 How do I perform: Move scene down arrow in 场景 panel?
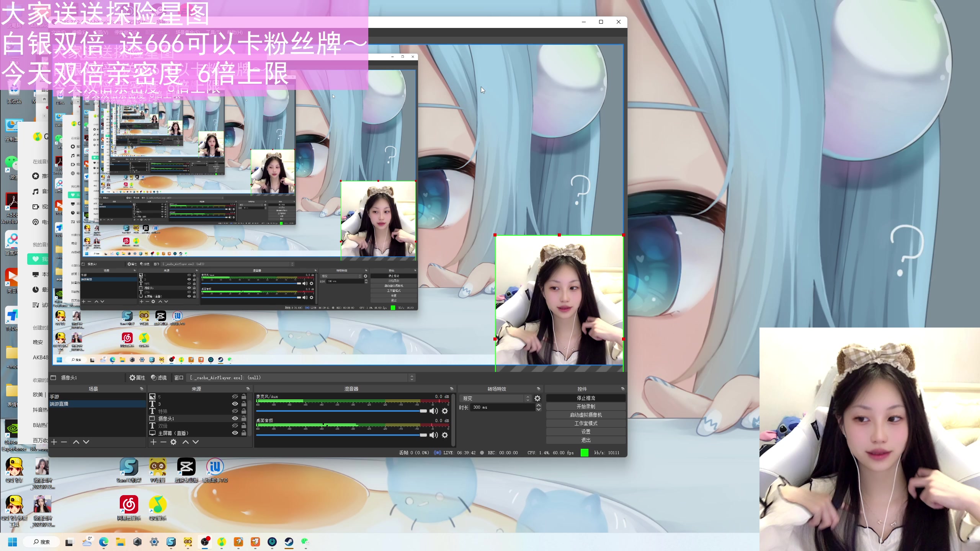pos(86,442)
